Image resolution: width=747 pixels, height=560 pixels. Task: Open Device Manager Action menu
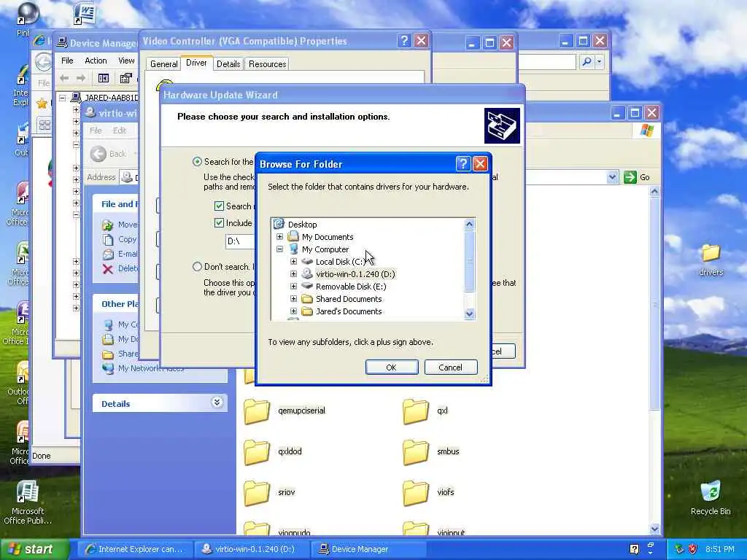coord(96,61)
